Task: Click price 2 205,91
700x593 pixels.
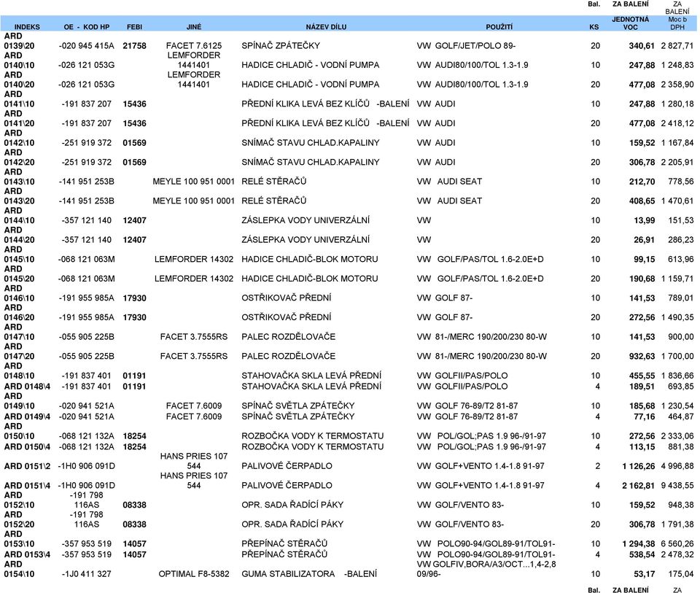Action: coord(677,162)
